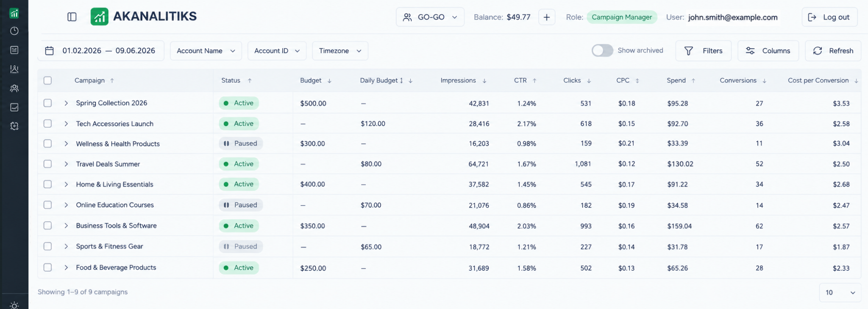Click the Log out button

829,17
